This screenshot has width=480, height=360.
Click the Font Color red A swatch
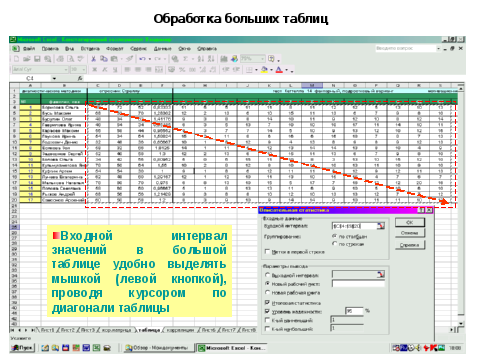click(x=279, y=69)
